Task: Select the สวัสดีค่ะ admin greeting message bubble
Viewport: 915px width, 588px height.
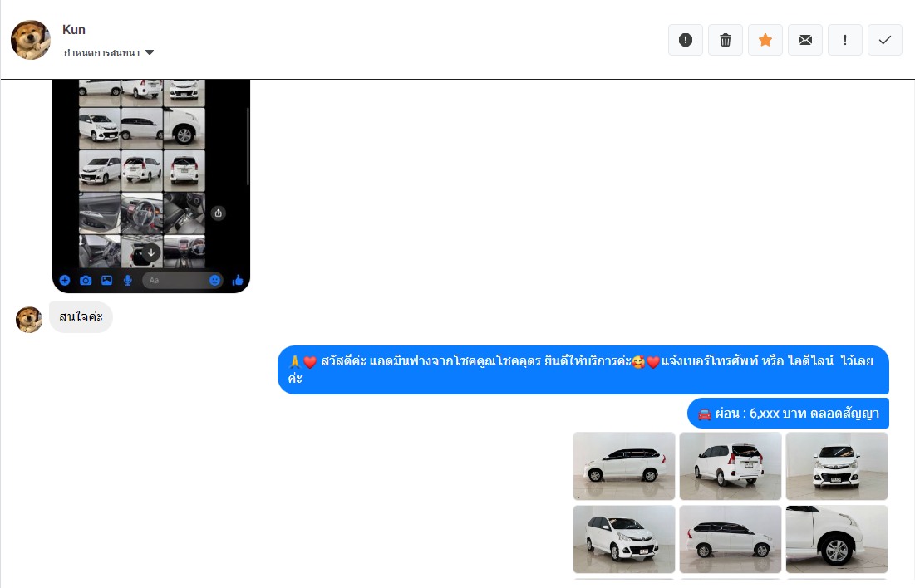Action: coord(583,370)
